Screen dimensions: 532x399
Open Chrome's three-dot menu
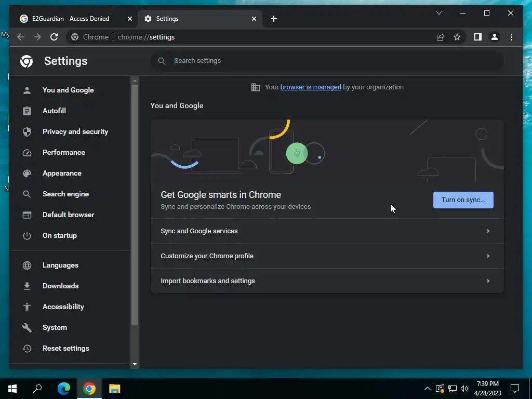pyautogui.click(x=511, y=37)
